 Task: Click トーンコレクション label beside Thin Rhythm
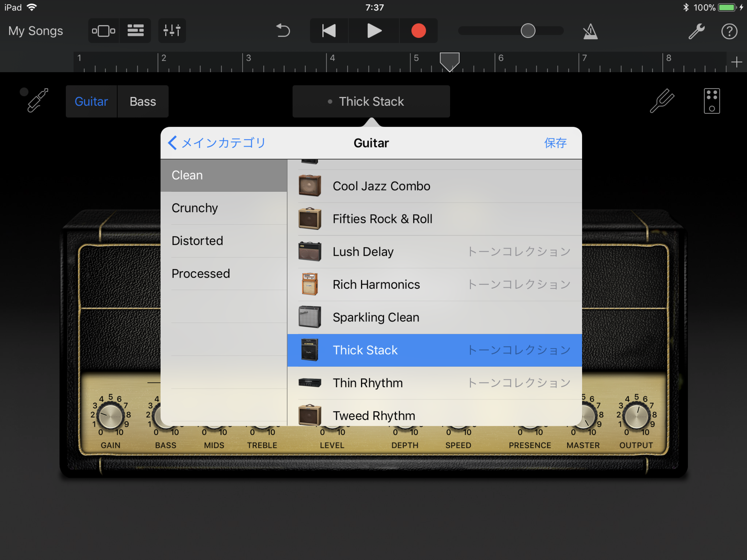[519, 383]
